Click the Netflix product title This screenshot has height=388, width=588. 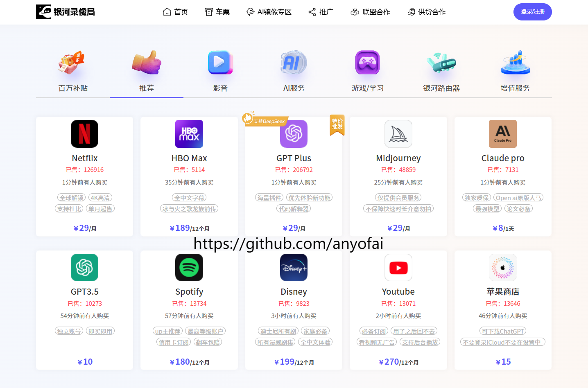[x=85, y=158]
